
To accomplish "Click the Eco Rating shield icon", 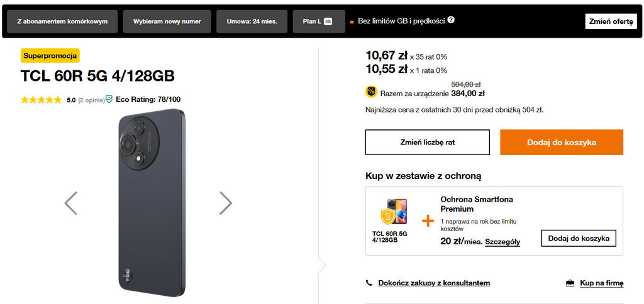I will click(x=109, y=99).
